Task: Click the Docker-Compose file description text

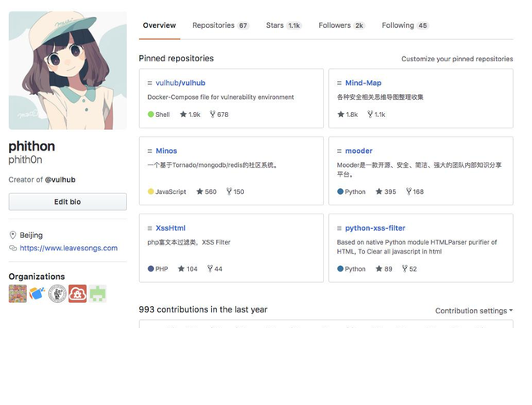Action: coord(220,97)
